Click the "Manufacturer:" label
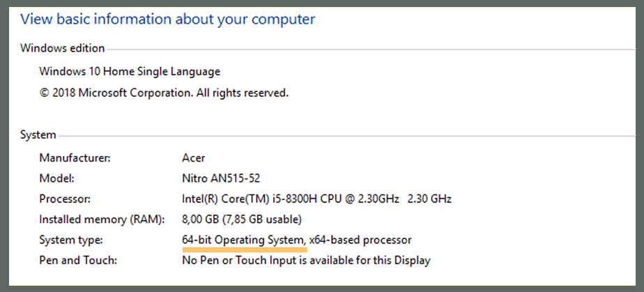 coord(75,157)
